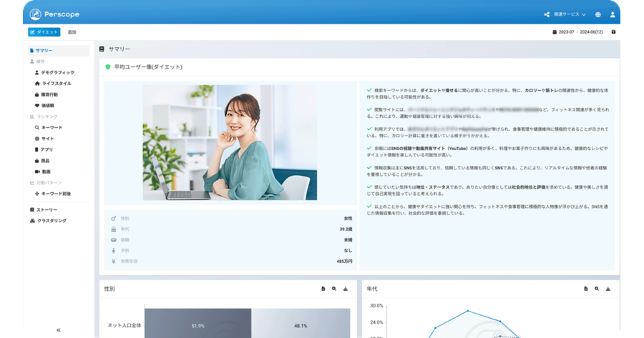This screenshot has height=338, width=644.
Task: Click the 追加 button
Action: 72,32
